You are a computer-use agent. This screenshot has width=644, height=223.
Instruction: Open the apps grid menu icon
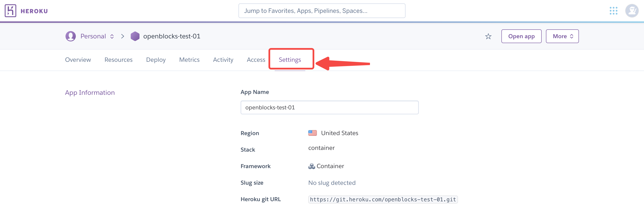pos(613,11)
